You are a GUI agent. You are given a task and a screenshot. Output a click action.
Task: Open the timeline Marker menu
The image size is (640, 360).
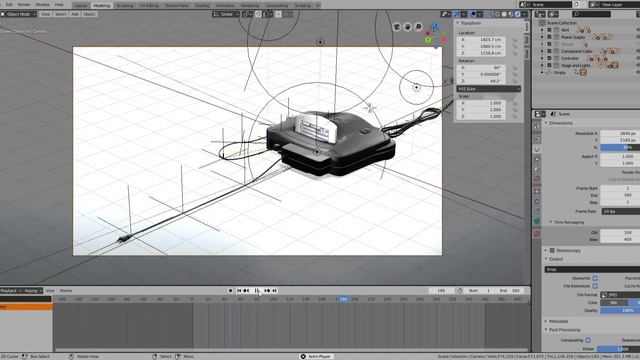point(66,291)
